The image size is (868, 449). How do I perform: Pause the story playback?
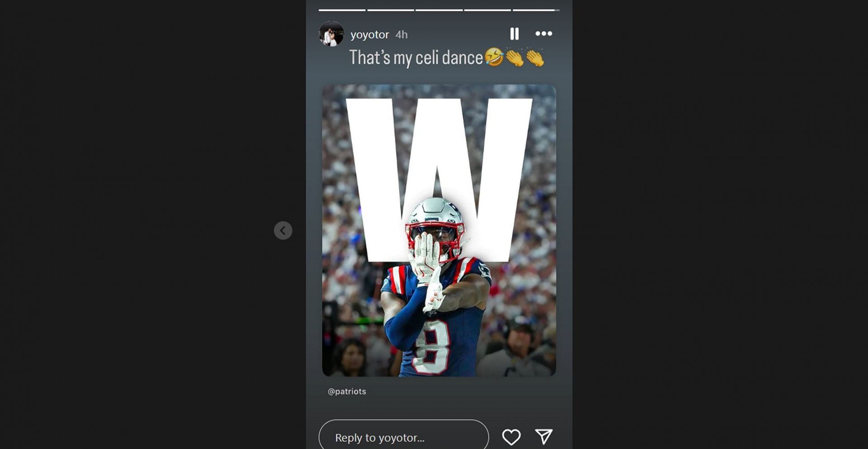(514, 34)
